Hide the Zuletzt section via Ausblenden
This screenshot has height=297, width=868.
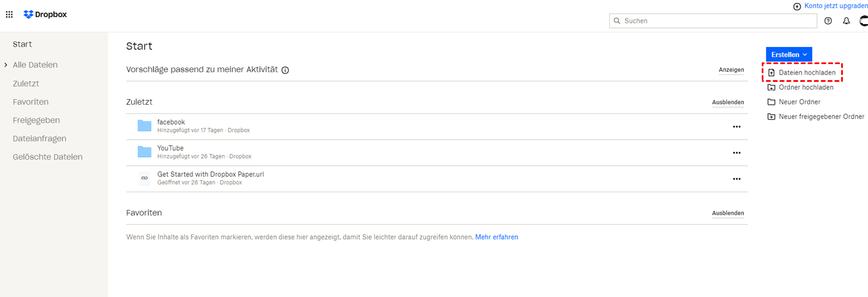[x=727, y=102]
